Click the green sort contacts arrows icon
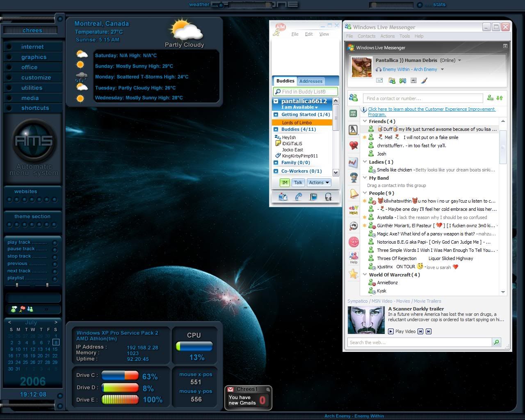The height and width of the screenshot is (420, 525). [x=500, y=98]
